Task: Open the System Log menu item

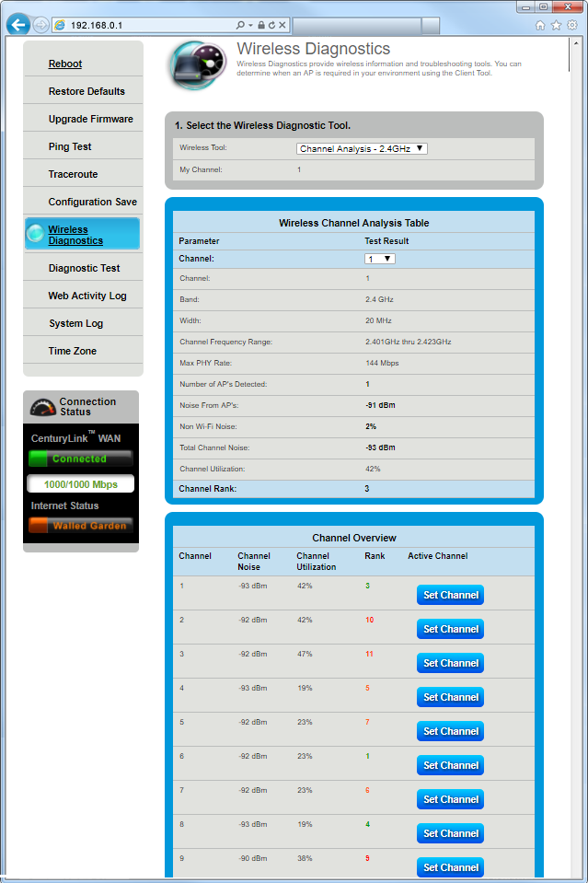Action: (x=75, y=323)
